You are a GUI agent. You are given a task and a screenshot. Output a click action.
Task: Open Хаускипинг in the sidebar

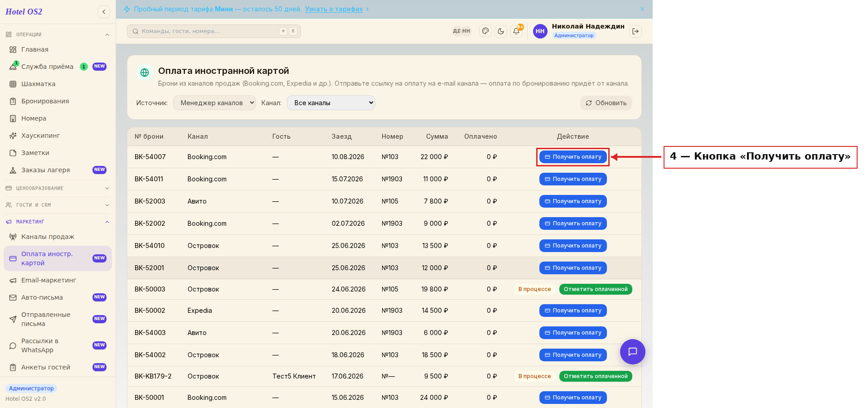[x=58, y=136]
